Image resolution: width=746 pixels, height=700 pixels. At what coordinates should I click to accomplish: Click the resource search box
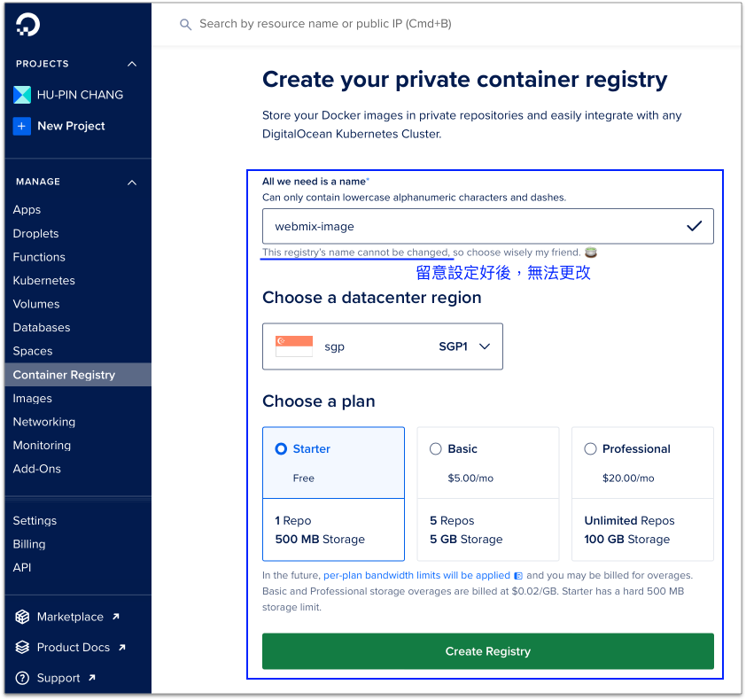(x=325, y=24)
